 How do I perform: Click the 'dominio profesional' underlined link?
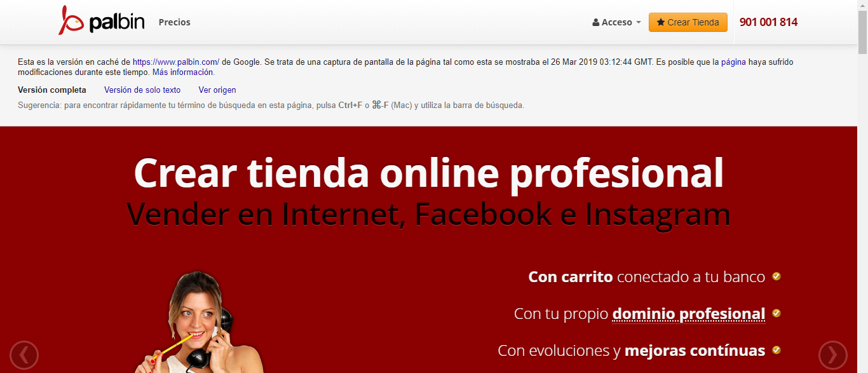coord(688,314)
